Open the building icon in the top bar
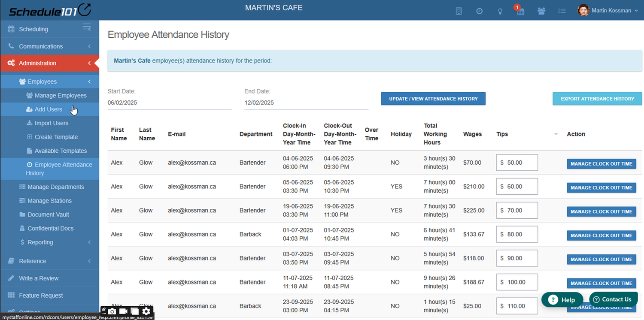 click(x=459, y=11)
